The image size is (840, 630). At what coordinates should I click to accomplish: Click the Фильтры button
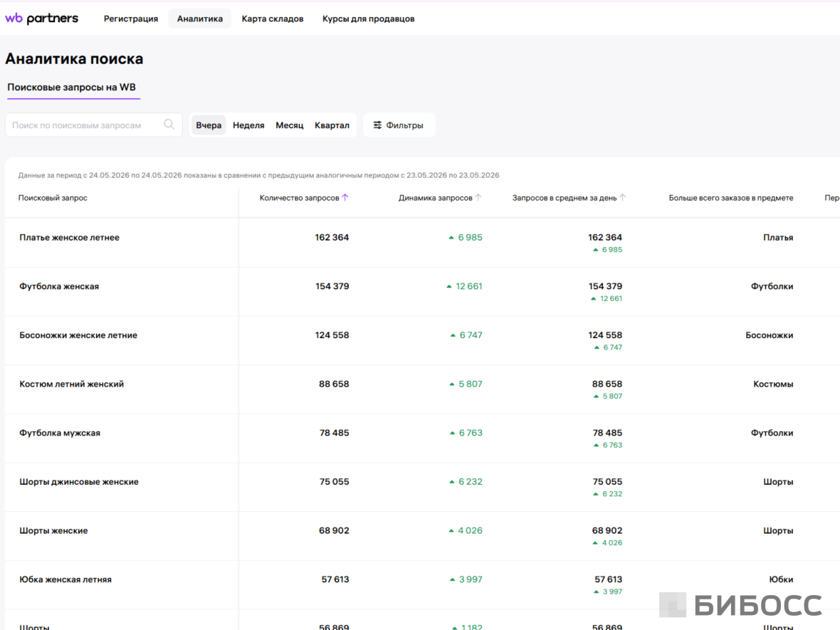click(399, 125)
